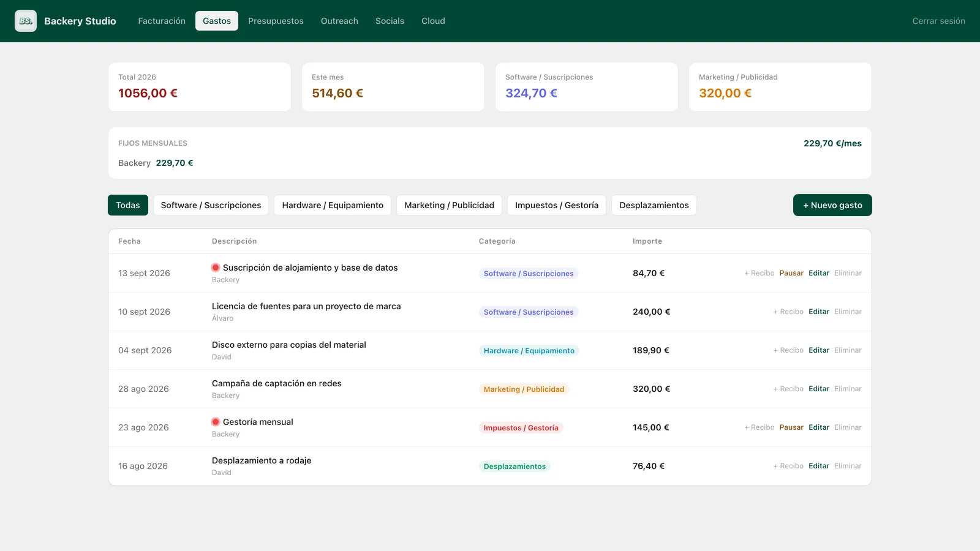Click the Descripción column header
The height and width of the screenshot is (551, 980).
(x=234, y=241)
